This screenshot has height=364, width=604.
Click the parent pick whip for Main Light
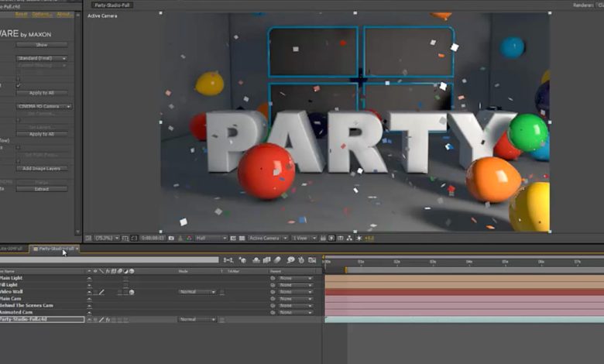(x=273, y=278)
